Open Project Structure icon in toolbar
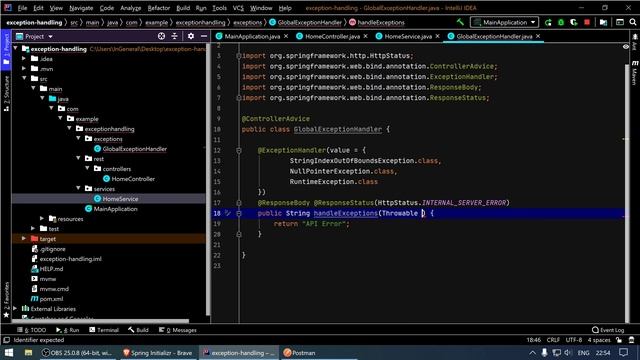The image size is (640, 360). 603,22
